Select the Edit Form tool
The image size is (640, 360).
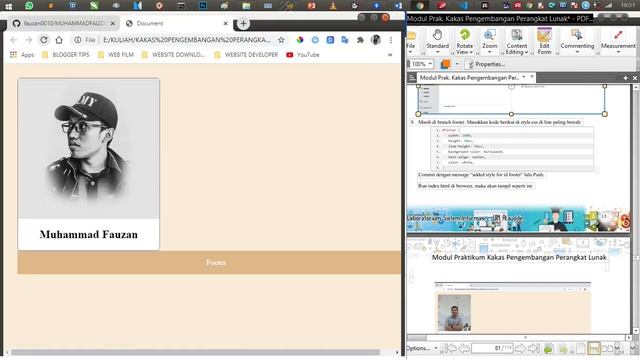tap(544, 42)
